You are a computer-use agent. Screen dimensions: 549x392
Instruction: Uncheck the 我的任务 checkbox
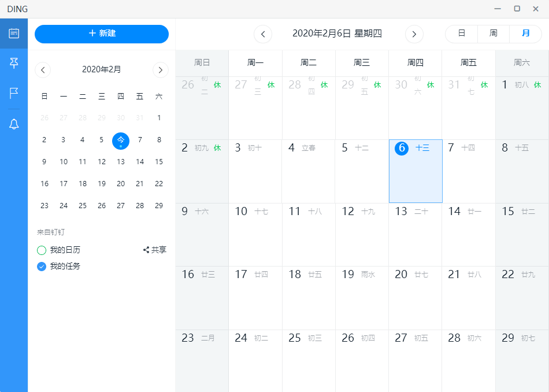pyautogui.click(x=40, y=267)
